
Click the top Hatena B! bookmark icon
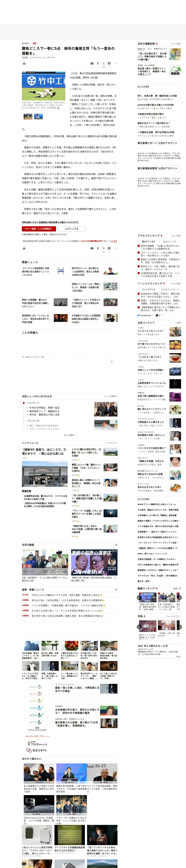109,63
